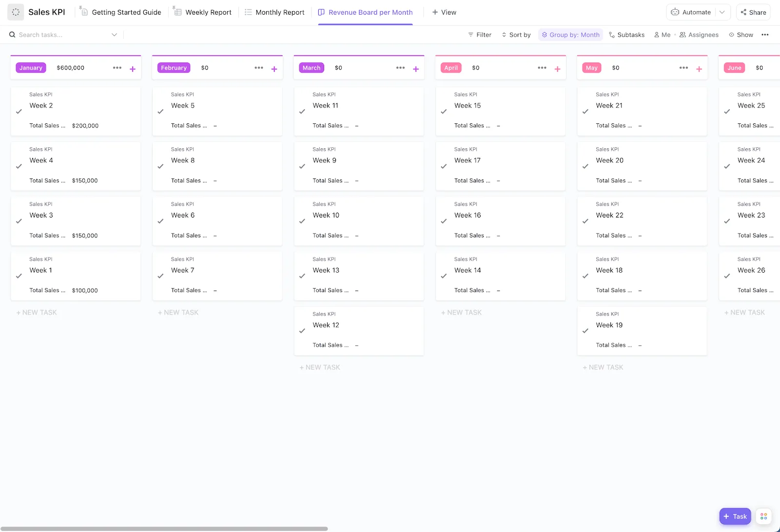Click the Share button

point(753,12)
